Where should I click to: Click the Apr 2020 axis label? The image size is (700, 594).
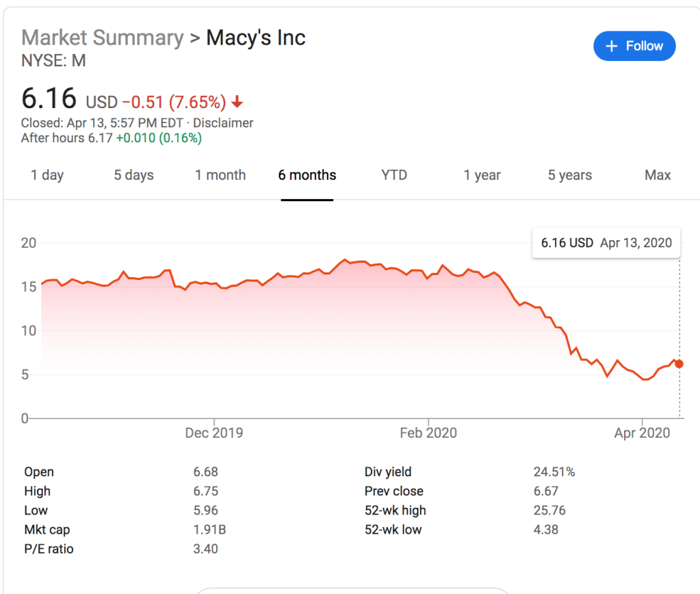point(642,433)
